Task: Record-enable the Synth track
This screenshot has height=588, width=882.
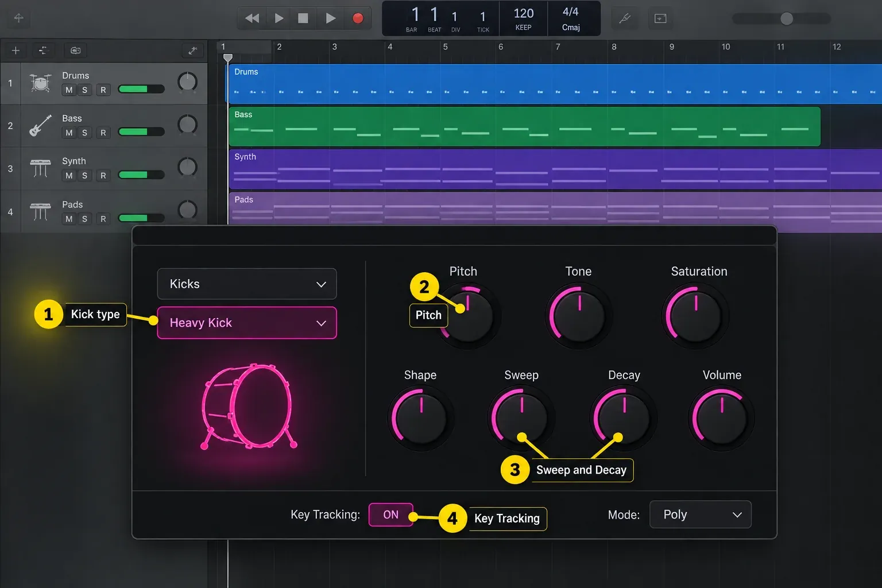Action: (103, 175)
